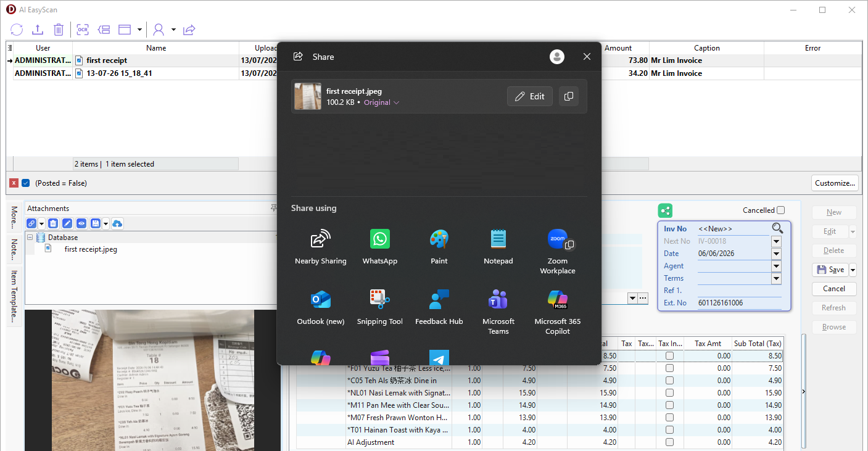The height and width of the screenshot is (451, 868).
Task: Tick Tax Inclusive checkbox for Nasi Lemak row
Action: tap(669, 393)
